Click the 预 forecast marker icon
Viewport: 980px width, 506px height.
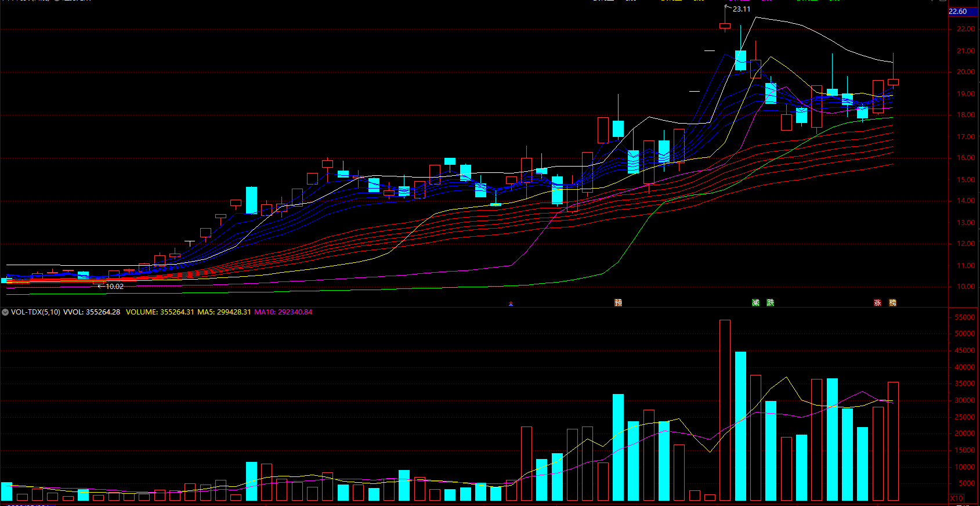point(618,302)
